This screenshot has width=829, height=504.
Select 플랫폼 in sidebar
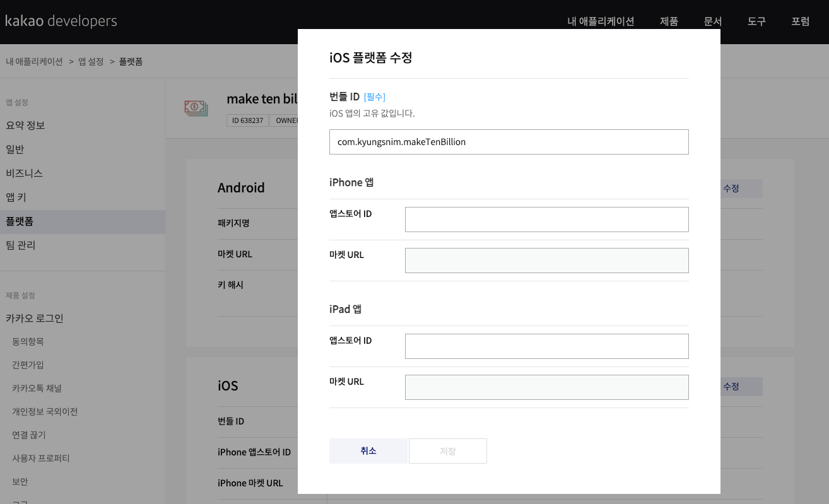point(83,221)
